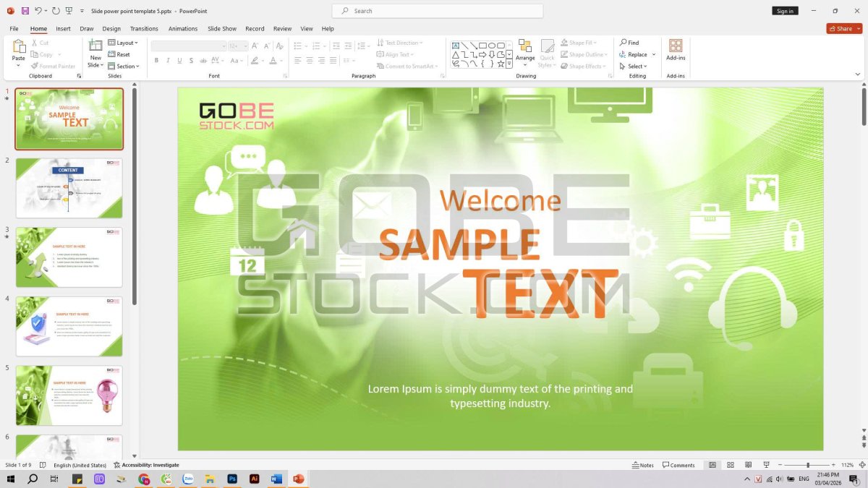Switch to Slide Sorter view
The height and width of the screenshot is (488, 868).
pyautogui.click(x=731, y=465)
